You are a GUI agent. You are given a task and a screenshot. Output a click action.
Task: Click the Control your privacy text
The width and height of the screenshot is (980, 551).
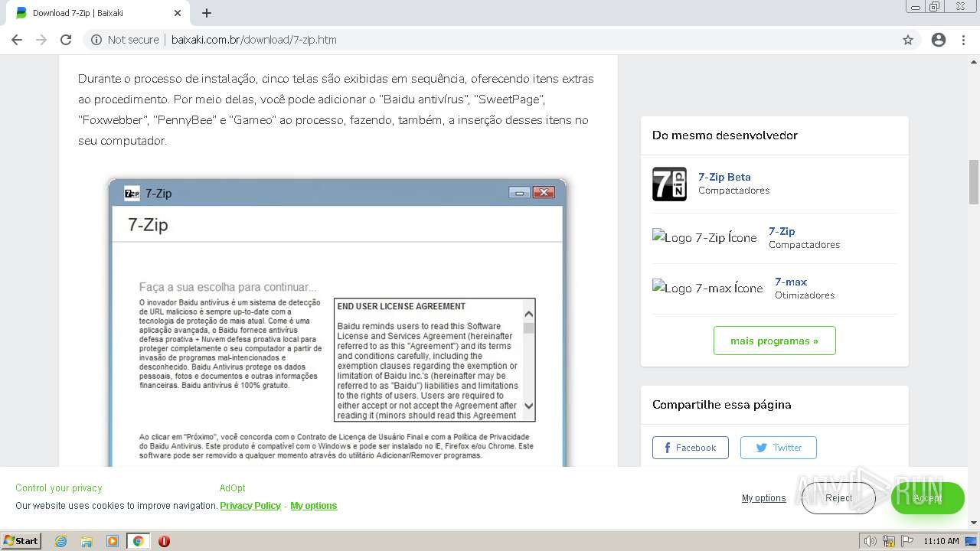[59, 488]
